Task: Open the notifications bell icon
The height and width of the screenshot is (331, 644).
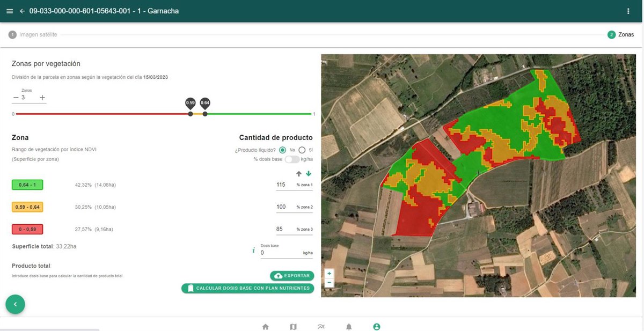Action: point(349,327)
